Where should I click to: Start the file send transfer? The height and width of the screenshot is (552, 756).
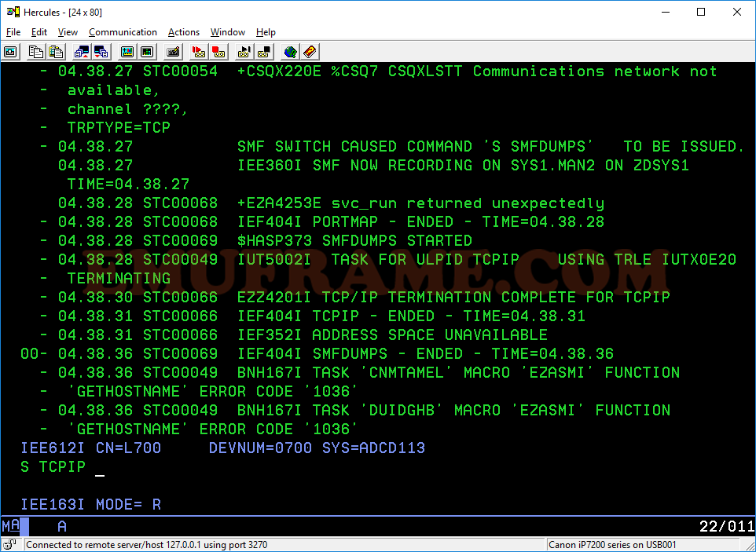tap(82, 52)
